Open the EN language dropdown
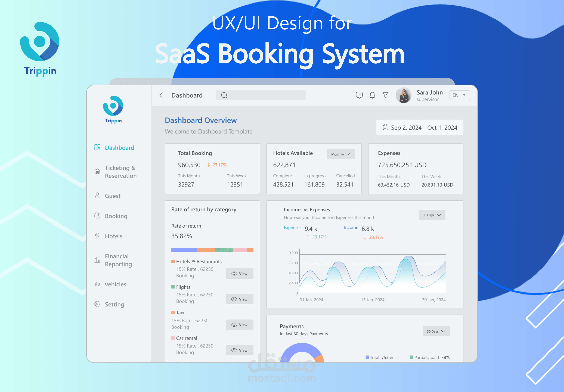The image size is (564, 392). pyautogui.click(x=459, y=95)
